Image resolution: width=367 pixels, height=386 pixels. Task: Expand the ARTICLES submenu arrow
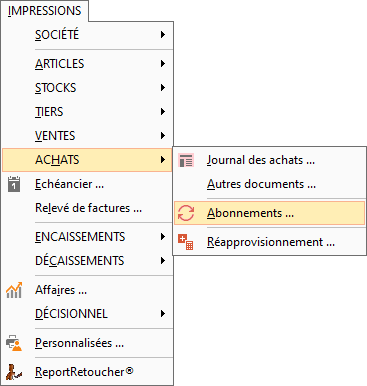click(x=163, y=63)
